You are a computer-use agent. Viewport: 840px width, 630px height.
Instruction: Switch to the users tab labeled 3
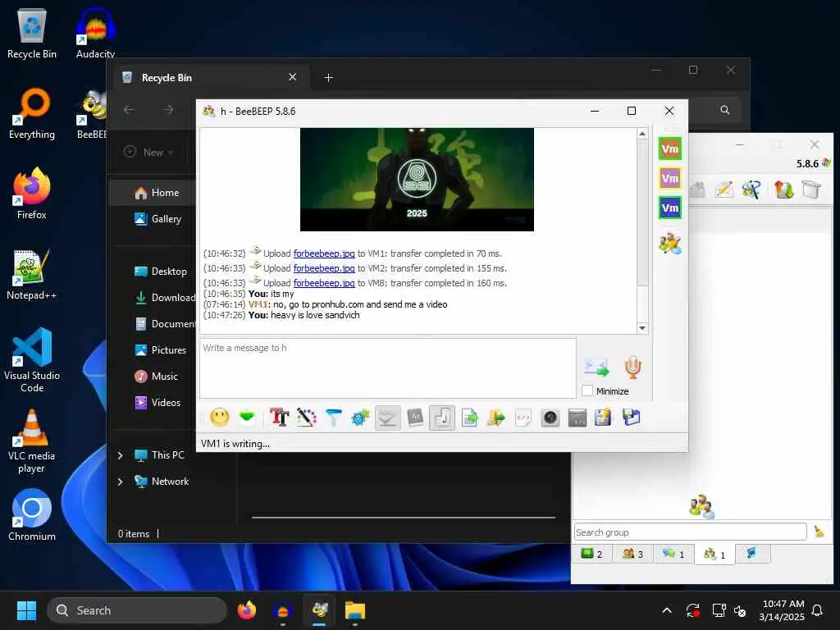[632, 554]
